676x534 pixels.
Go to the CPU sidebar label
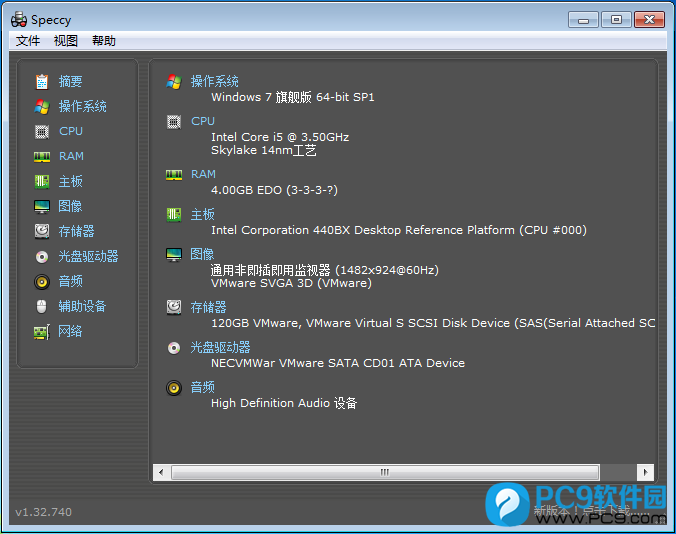click(71, 131)
